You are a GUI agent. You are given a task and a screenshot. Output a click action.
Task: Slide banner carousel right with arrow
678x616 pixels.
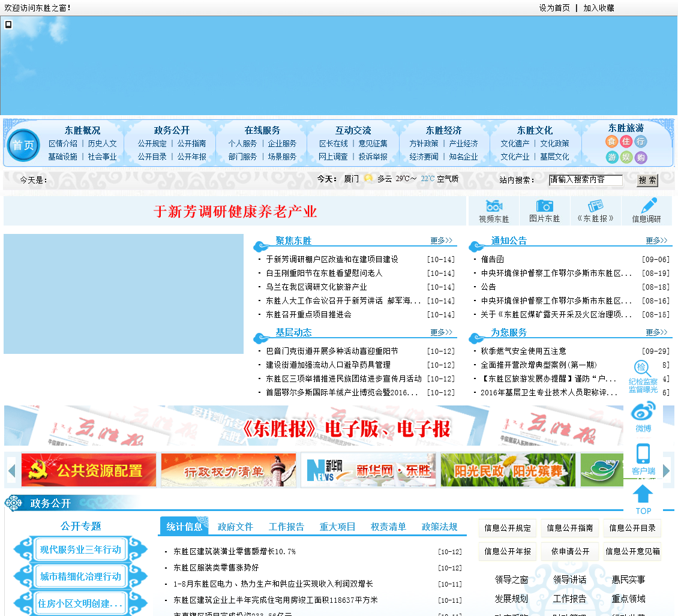point(667,470)
